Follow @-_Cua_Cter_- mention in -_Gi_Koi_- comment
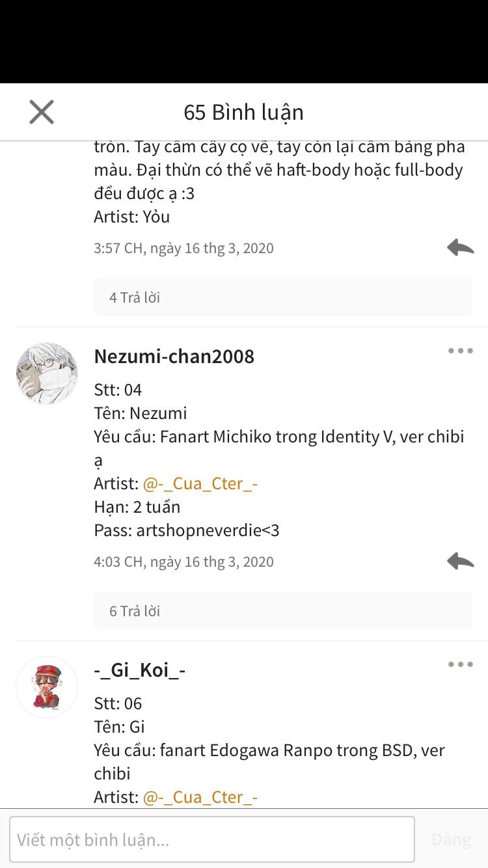The height and width of the screenshot is (868, 488). coord(200,797)
